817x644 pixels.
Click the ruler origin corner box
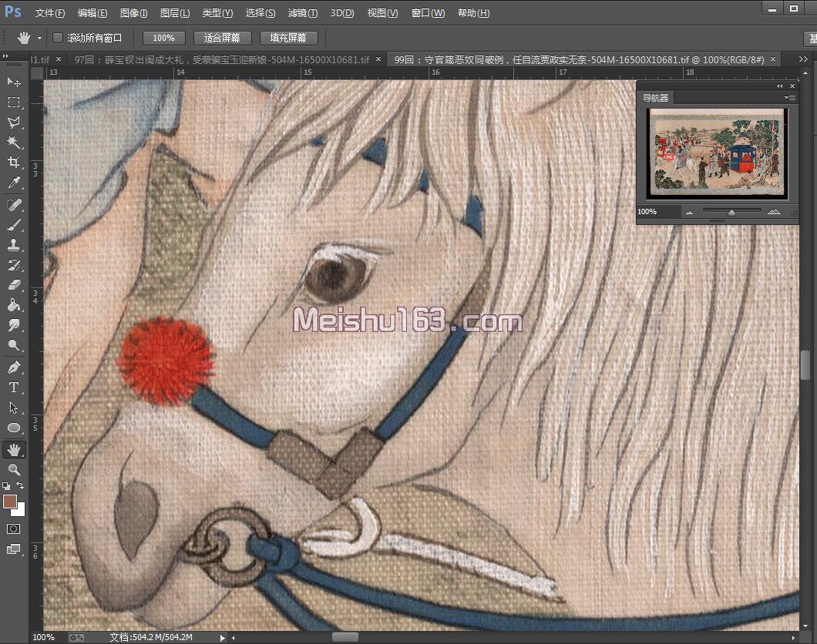[x=36, y=73]
